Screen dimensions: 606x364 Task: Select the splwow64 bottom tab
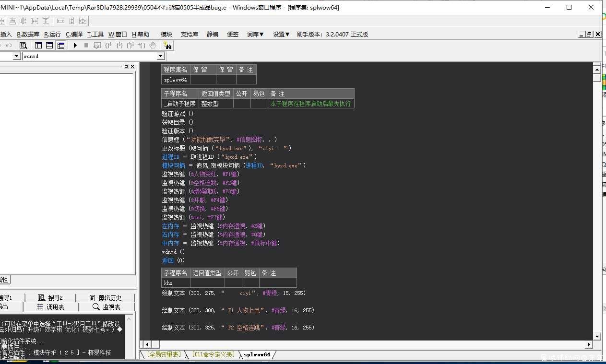click(x=257, y=354)
